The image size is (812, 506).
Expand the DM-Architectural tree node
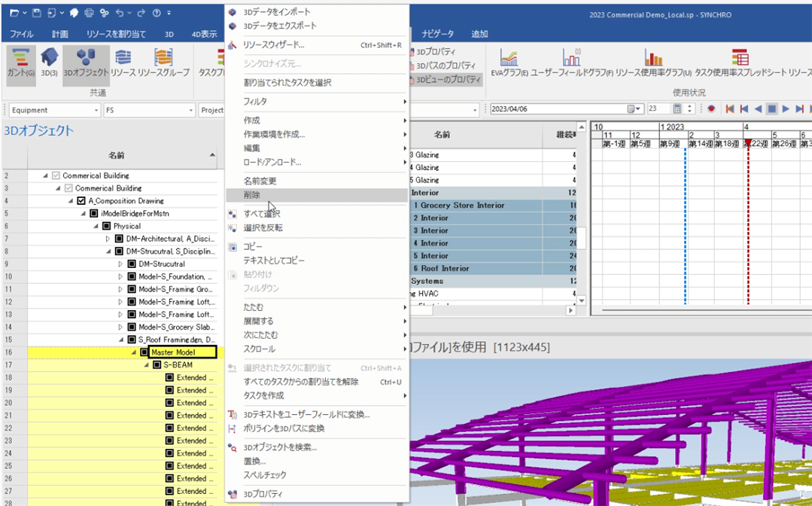[x=108, y=239]
